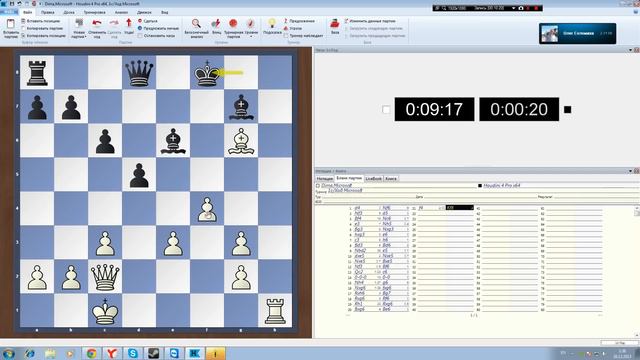
Task: Click the user profile thumbnail in top right
Action: [x=549, y=33]
